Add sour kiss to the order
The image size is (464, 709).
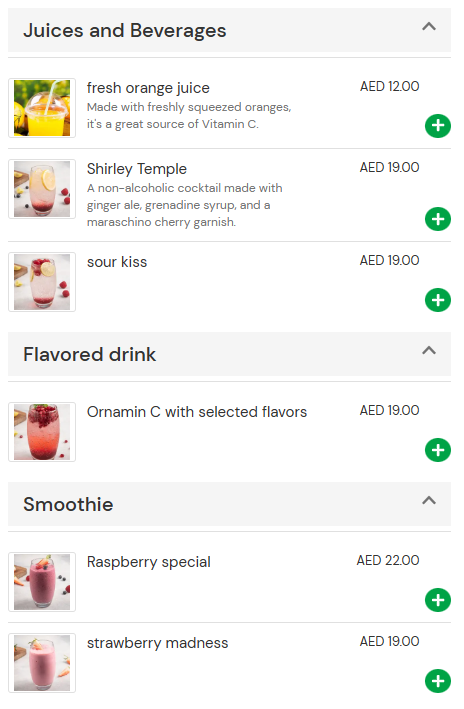click(x=437, y=300)
